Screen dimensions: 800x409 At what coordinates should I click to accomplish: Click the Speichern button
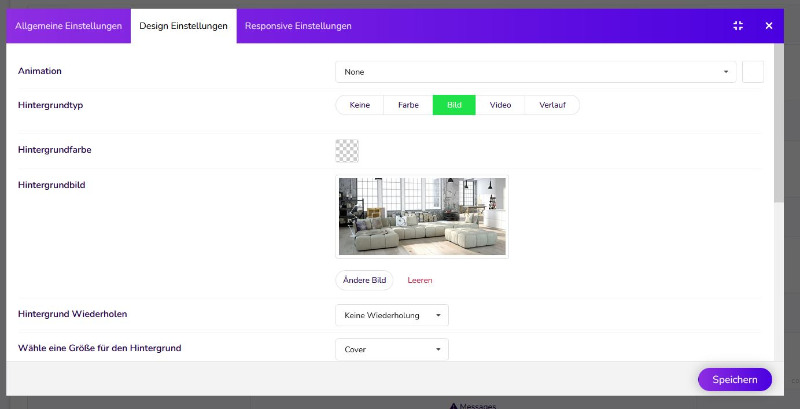click(735, 380)
